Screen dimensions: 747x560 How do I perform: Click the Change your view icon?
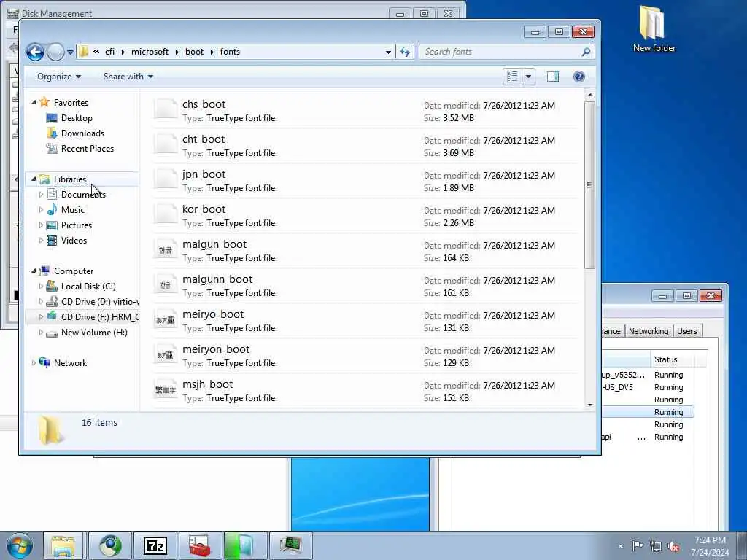[513, 77]
